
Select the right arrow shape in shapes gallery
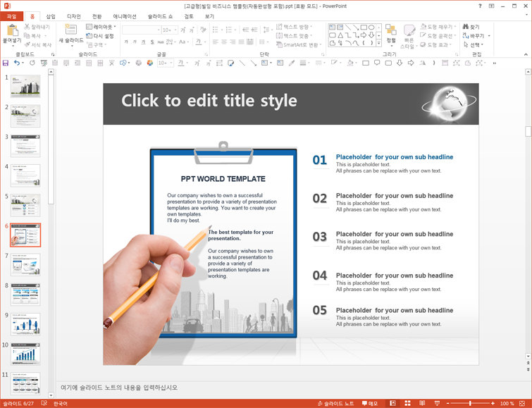click(x=364, y=35)
